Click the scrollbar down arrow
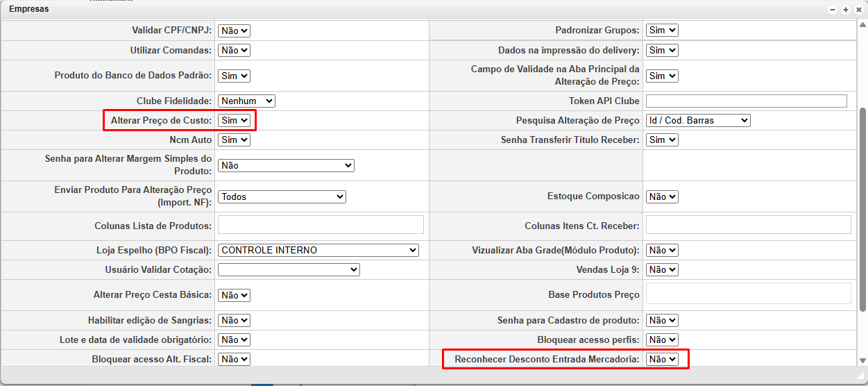Viewport: 868px width, 386px height. point(862,360)
